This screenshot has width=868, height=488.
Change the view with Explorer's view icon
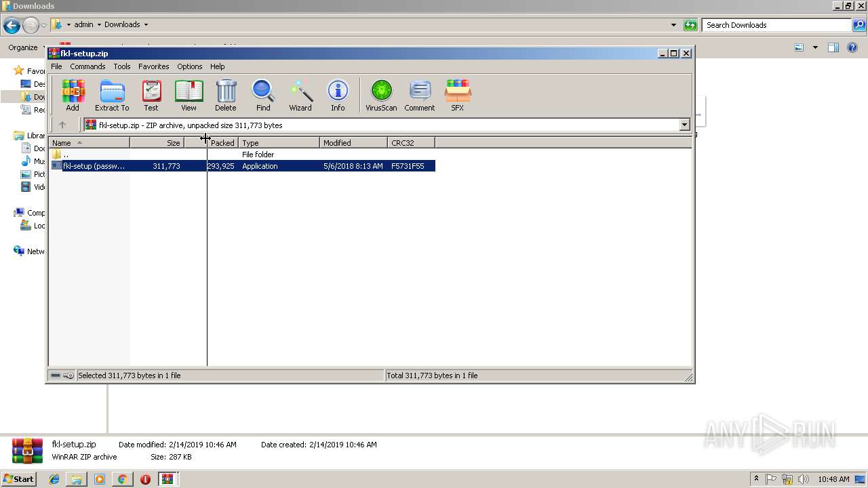click(799, 47)
